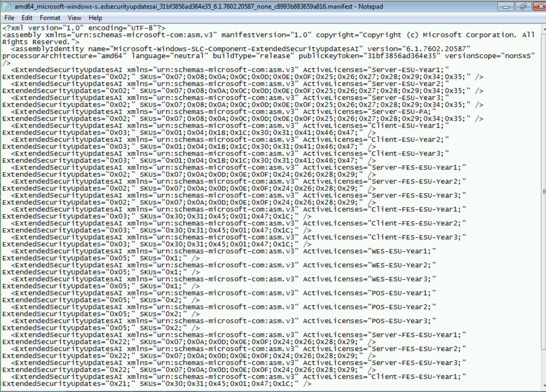Image resolution: width=546 pixels, height=392 pixels.
Task: Click ActiveLicenses value 'Server-ESU-Year3;'
Action: [408, 98]
